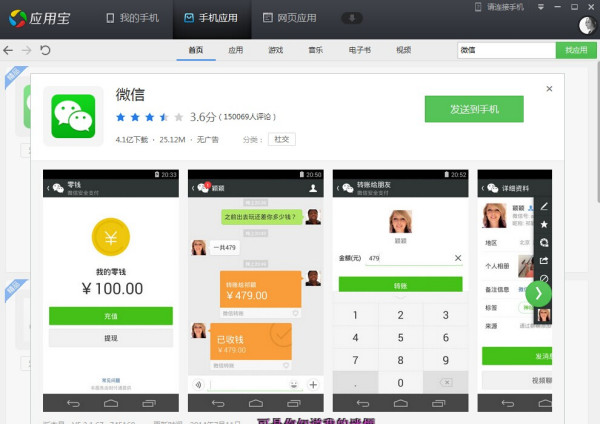600x424 pixels.
Task: Open the 150069人评论 reviews count
Action: coord(247,117)
